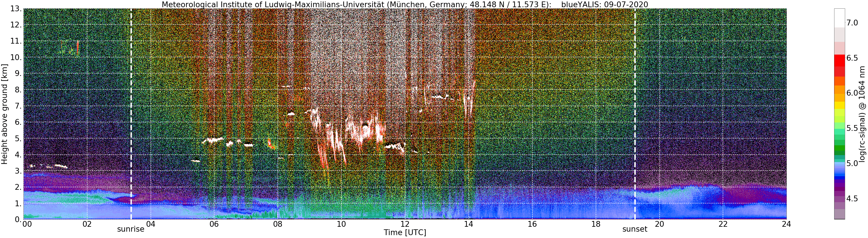Click the x-axis tick label '24'
The width and height of the screenshot is (868, 238).
point(786,224)
